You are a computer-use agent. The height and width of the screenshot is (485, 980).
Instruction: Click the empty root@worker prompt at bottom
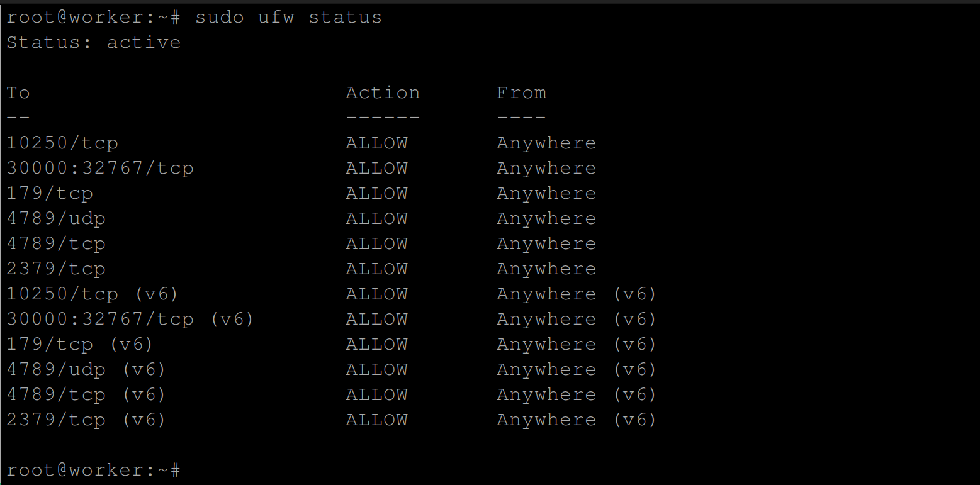tap(93, 470)
